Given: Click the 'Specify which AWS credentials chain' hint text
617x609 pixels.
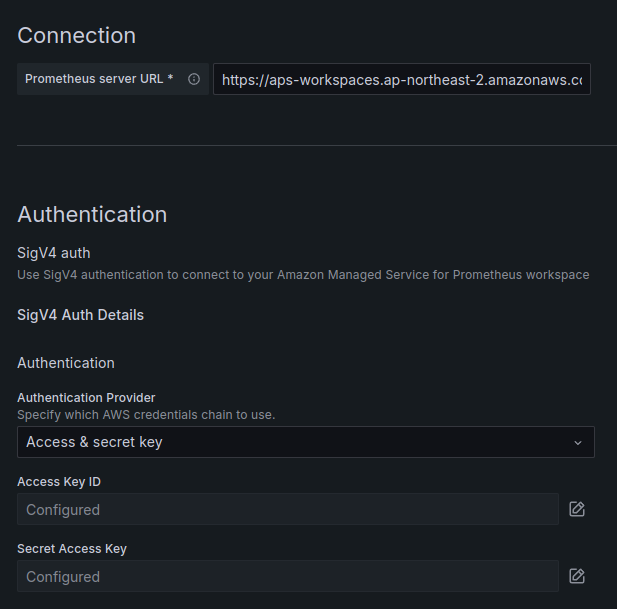Looking at the screenshot, I should pos(146,415).
